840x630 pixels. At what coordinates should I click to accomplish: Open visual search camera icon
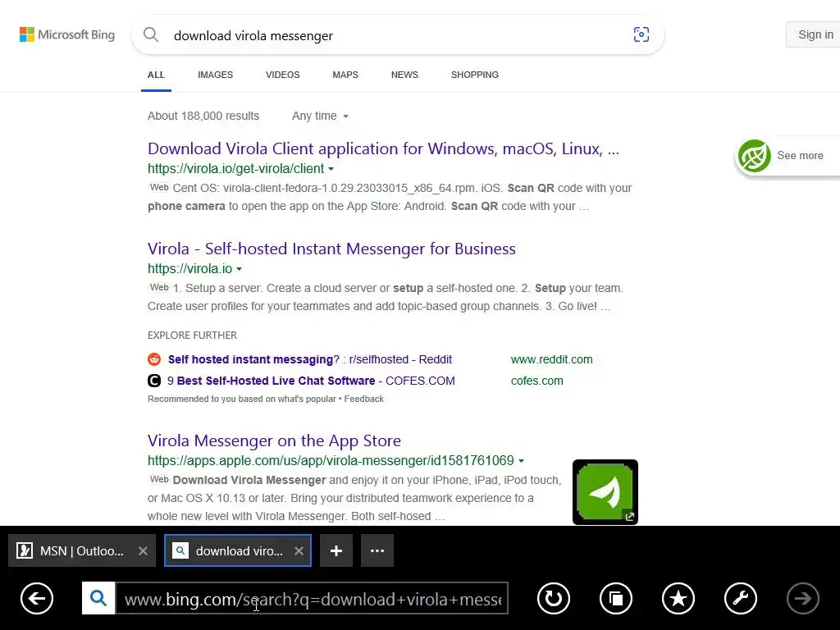pos(641,34)
